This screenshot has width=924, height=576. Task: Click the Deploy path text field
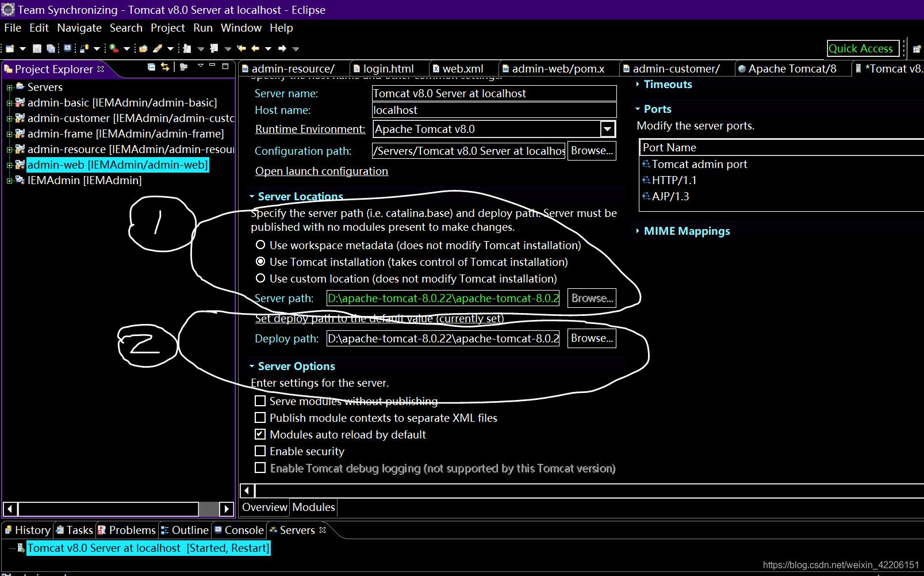coord(443,338)
